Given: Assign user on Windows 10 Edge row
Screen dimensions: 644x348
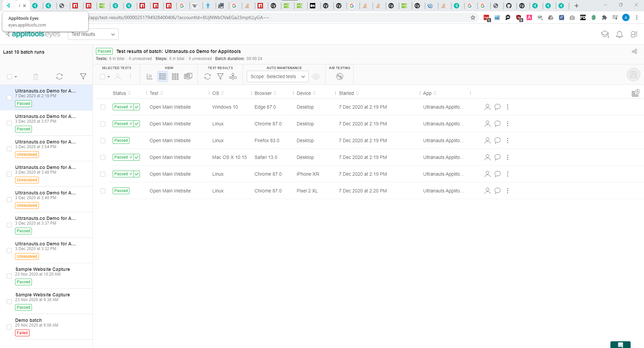Looking at the screenshot, I should tap(487, 107).
